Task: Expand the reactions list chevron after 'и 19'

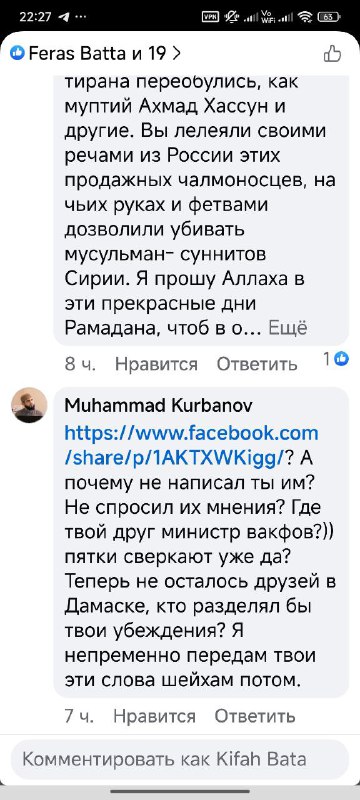Action: [x=176, y=53]
